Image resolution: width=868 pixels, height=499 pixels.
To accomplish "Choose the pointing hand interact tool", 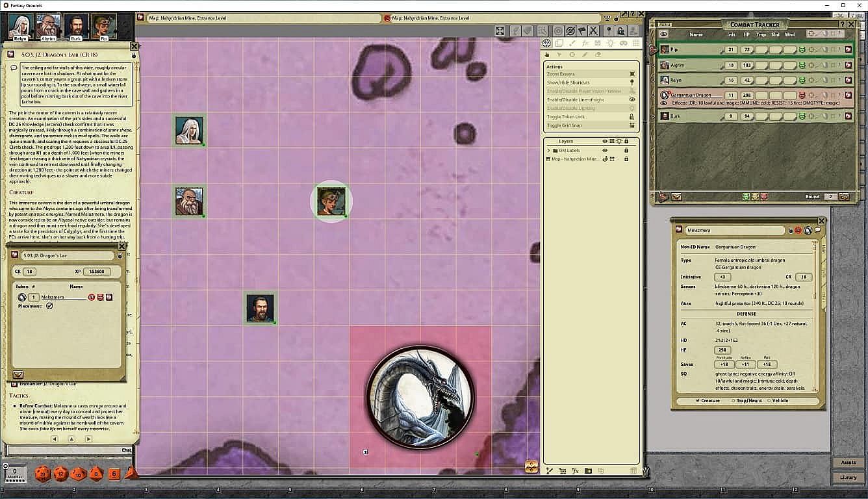I will pos(548,55).
